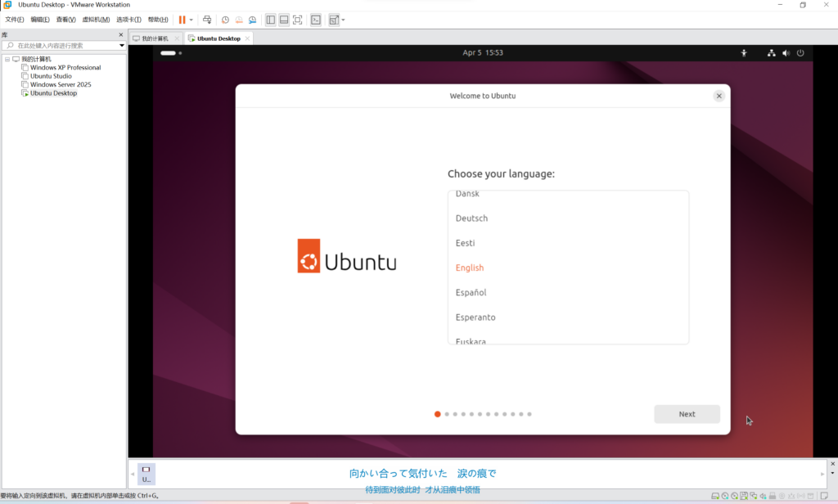Image resolution: width=838 pixels, height=504 pixels.
Task: Take a snapshot using the clock snapshot icon
Action: pyautogui.click(x=226, y=20)
